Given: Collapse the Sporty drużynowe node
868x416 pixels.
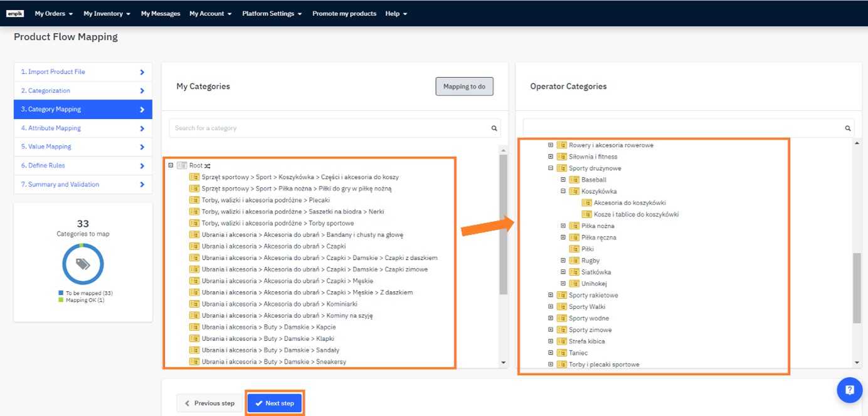Looking at the screenshot, I should tap(551, 169).
